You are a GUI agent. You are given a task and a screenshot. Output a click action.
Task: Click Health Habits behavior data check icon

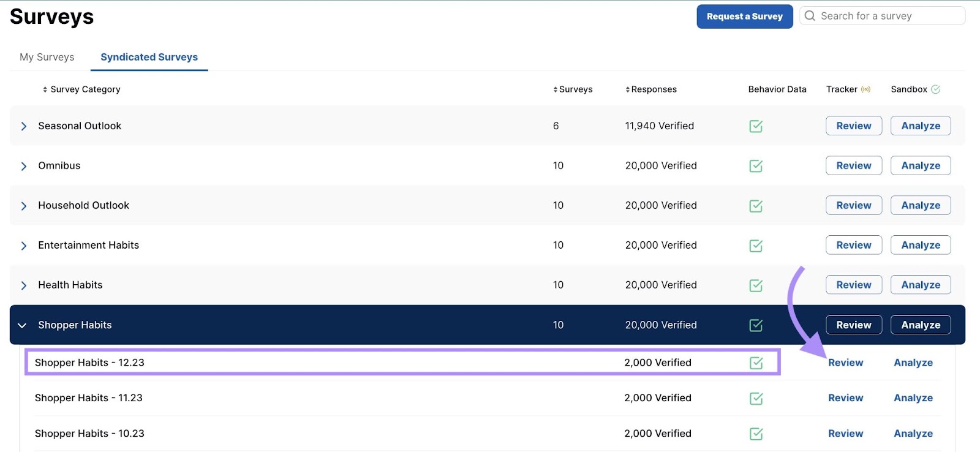tap(756, 285)
